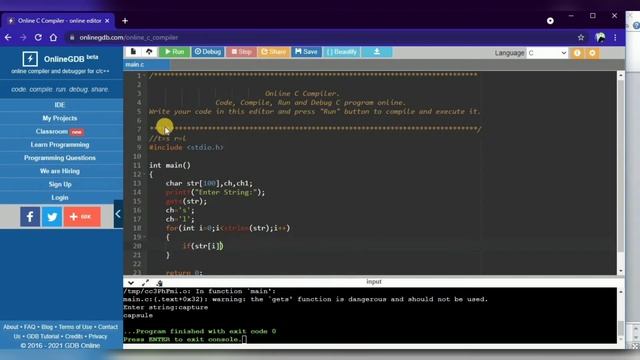This screenshot has width=640, height=360.
Task: Open the IDE sidebar item
Action: [60, 105]
